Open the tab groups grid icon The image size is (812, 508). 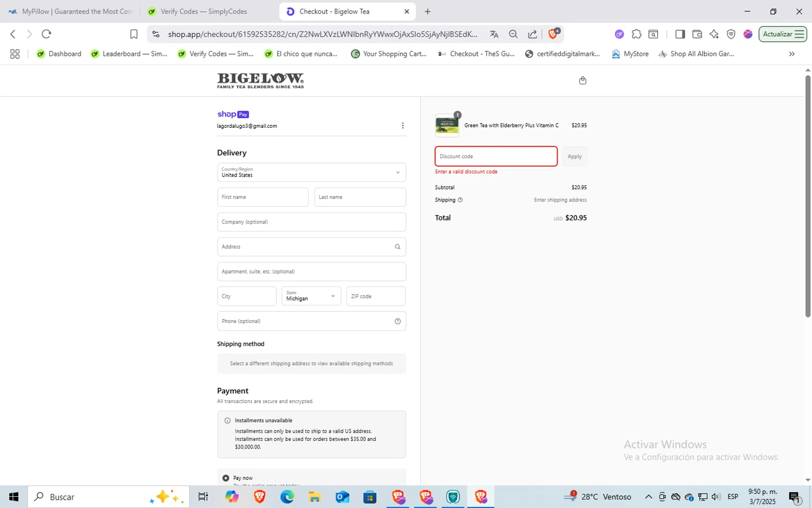click(15, 54)
